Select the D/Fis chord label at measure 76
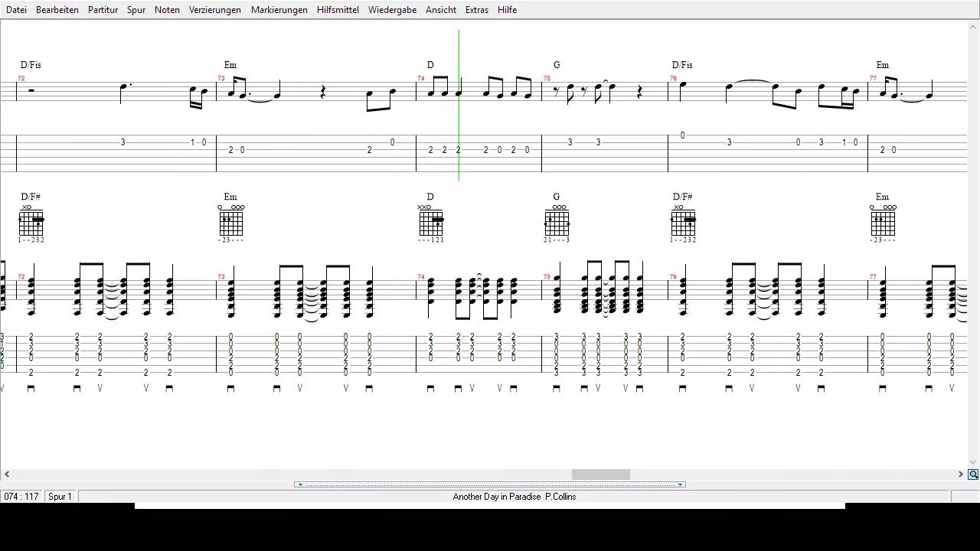 (x=682, y=65)
